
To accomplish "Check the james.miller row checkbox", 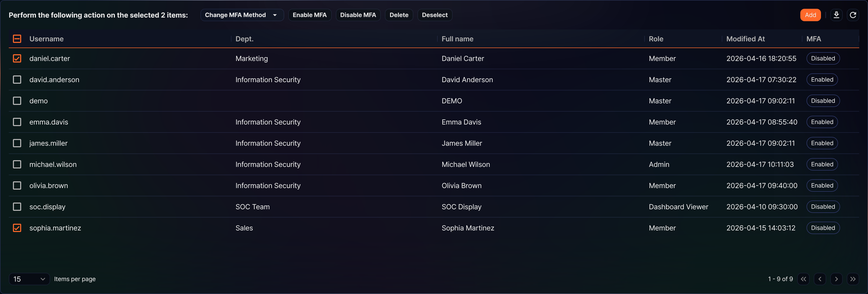I will click(17, 143).
